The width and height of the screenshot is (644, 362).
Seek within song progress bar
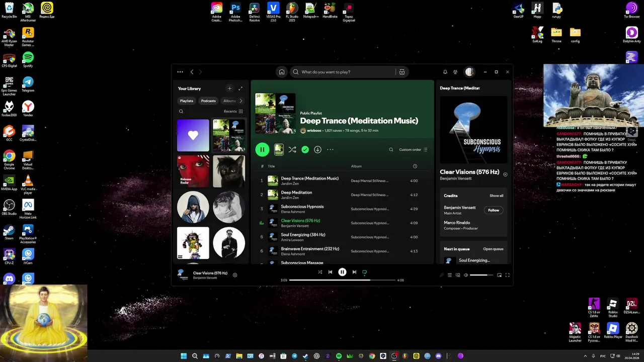[342, 280]
